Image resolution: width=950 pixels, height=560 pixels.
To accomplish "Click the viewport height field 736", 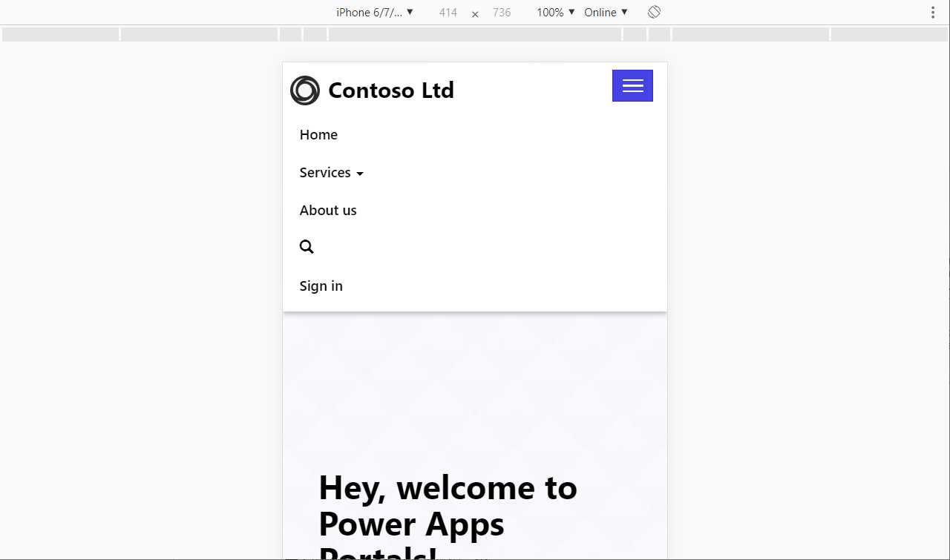I will (x=502, y=12).
